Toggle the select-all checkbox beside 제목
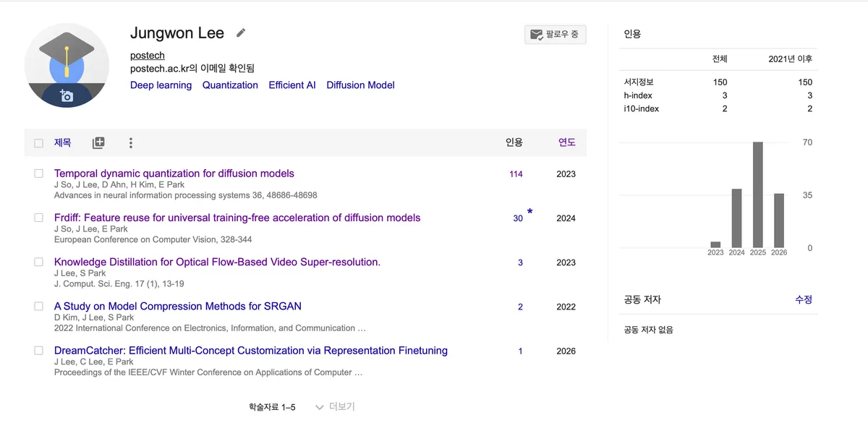The height and width of the screenshot is (428, 868). [x=39, y=143]
